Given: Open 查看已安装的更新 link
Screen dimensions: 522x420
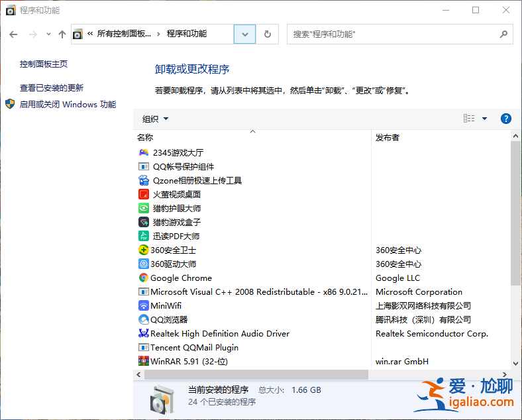Looking at the screenshot, I should 52,88.
